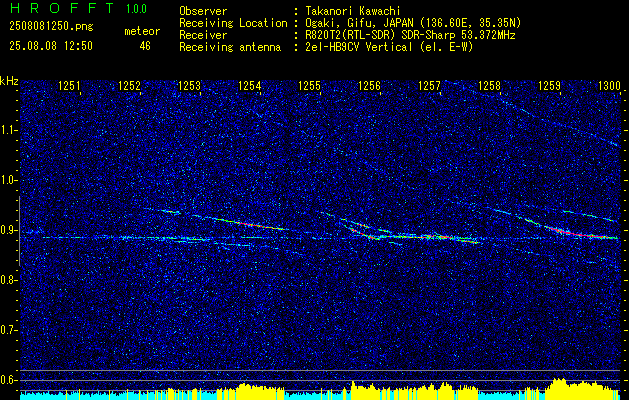Click the 1256 time marker
This screenshot has height=400, width=629.
coord(369,86)
